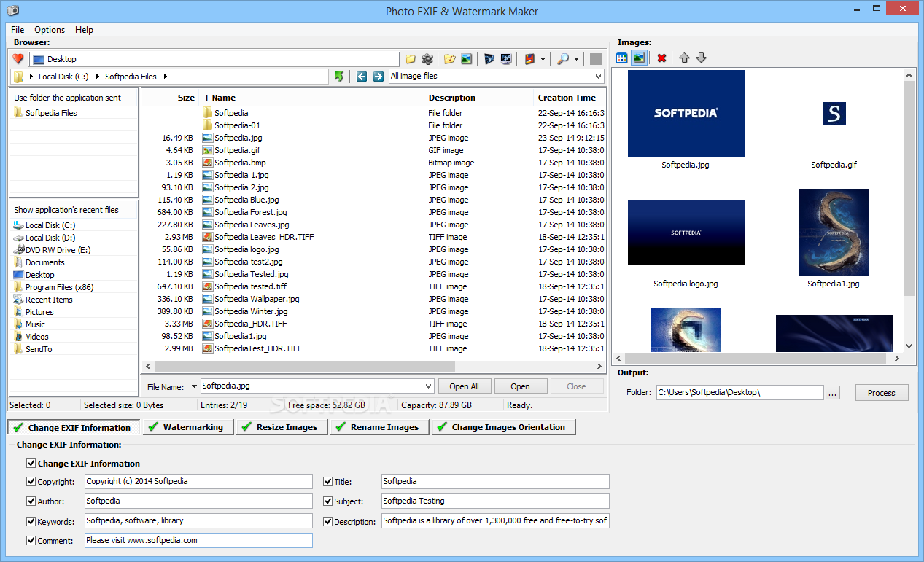Screen dimensions: 924x562
Task: Toggle the Keywords checkbox
Action: tap(31, 521)
